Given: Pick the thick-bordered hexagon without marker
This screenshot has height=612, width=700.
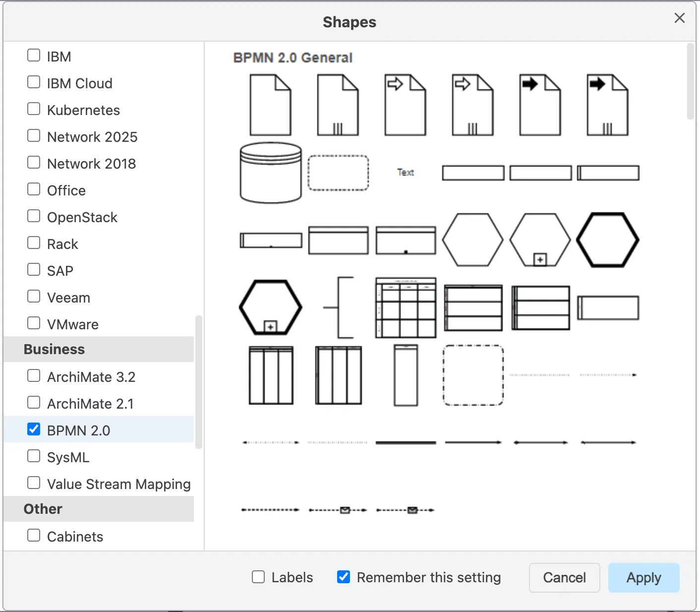Looking at the screenshot, I should point(607,240).
